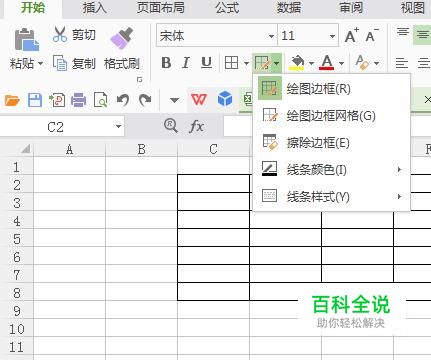
Task: Apply the yellow fill color bucket
Action: (297, 63)
